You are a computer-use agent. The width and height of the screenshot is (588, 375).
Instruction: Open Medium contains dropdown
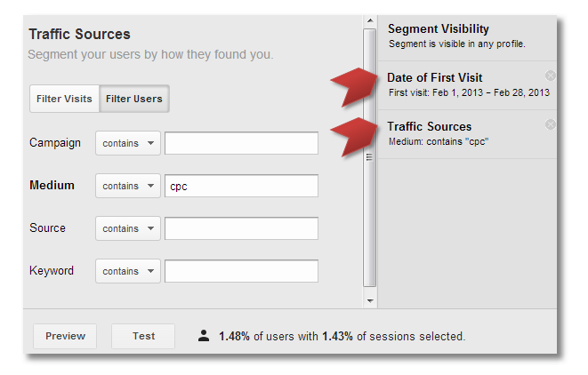point(128,186)
